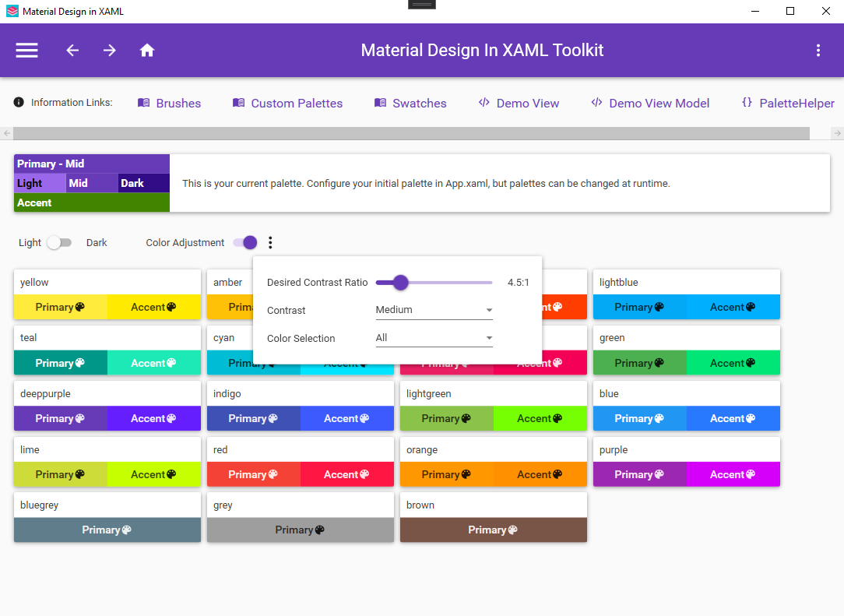Click the app logo in title bar

[12, 12]
